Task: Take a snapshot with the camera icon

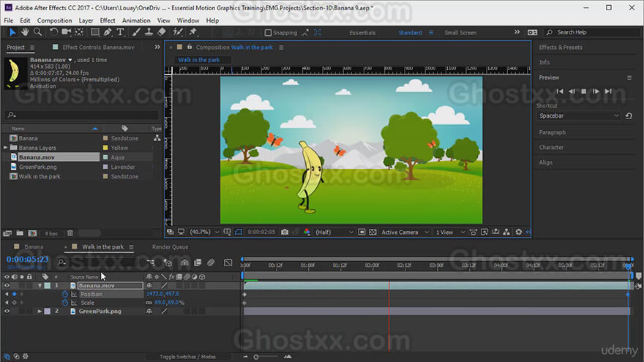Action: pos(285,233)
